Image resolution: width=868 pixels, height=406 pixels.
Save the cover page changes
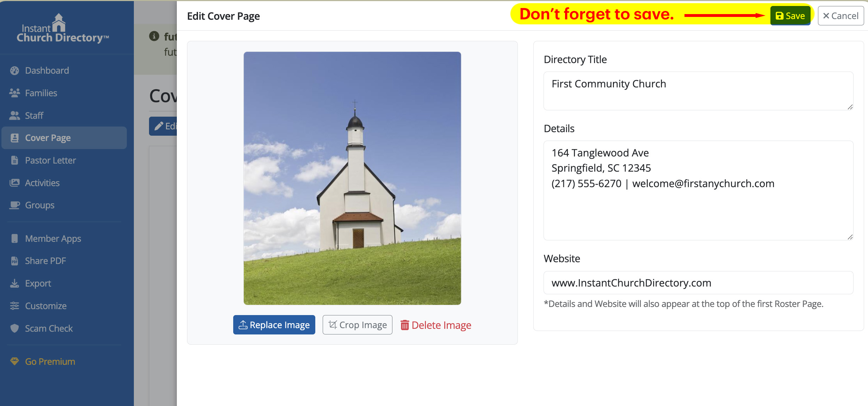(x=790, y=16)
